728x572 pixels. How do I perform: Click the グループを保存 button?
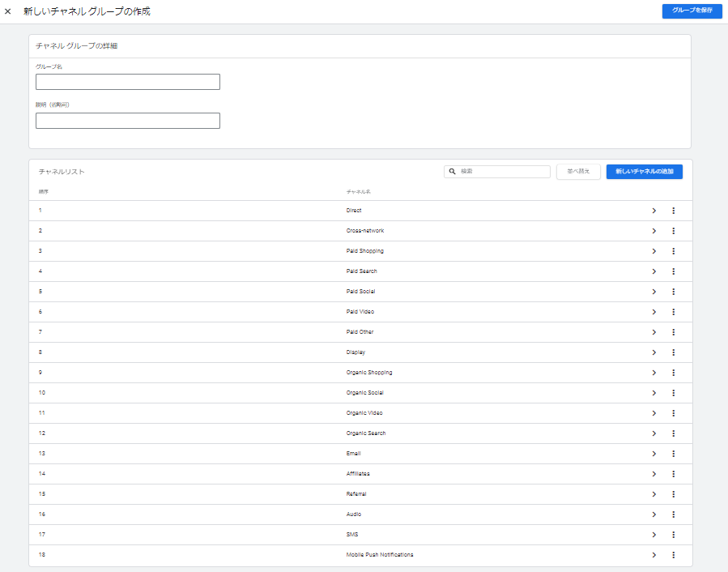(692, 11)
